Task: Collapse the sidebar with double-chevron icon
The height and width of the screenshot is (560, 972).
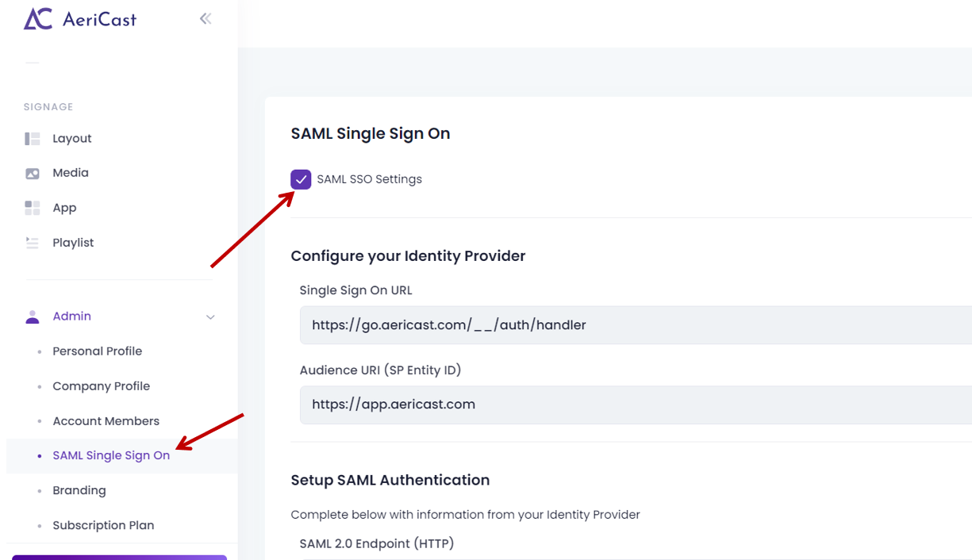Action: pyautogui.click(x=206, y=18)
